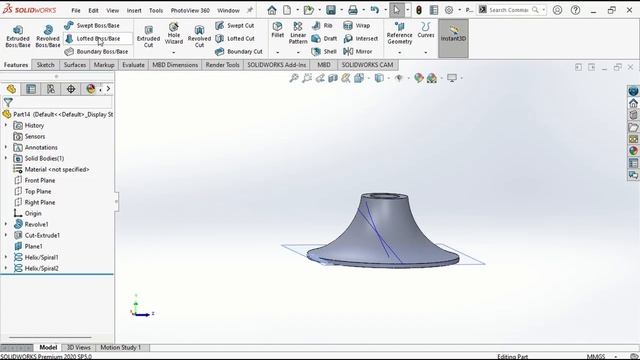Choose the Lofted Boss/Base tool
Viewport: 640px width, 360px height.
click(92, 38)
